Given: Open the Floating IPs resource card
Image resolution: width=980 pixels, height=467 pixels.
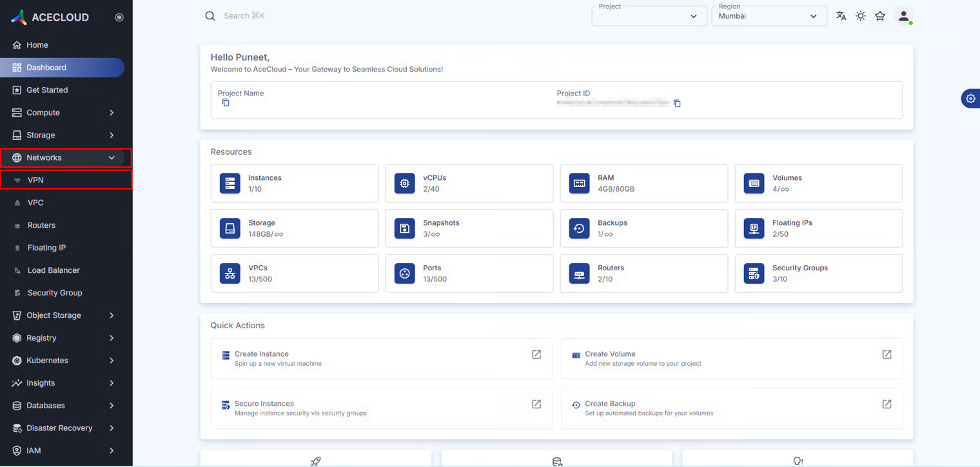Looking at the screenshot, I should point(818,228).
